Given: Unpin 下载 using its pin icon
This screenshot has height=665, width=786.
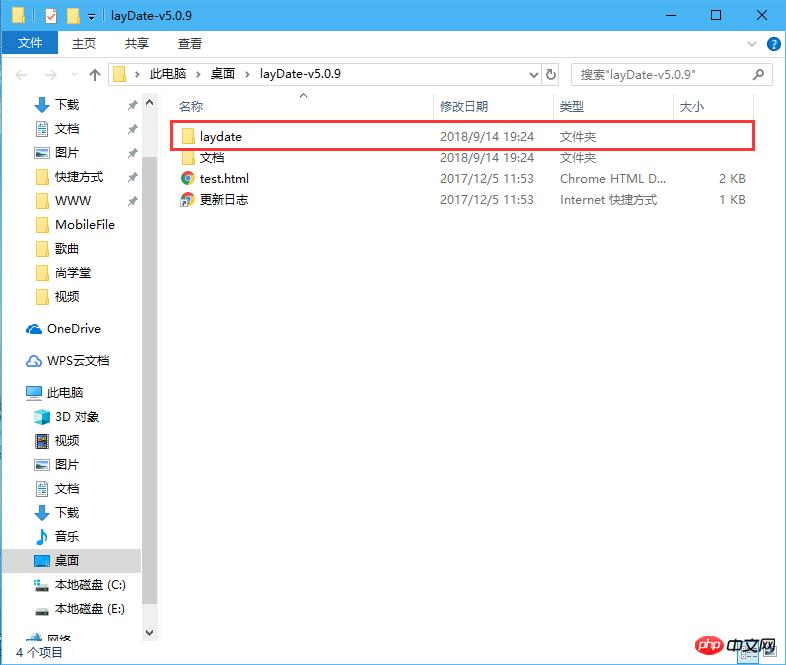Looking at the screenshot, I should [x=132, y=104].
